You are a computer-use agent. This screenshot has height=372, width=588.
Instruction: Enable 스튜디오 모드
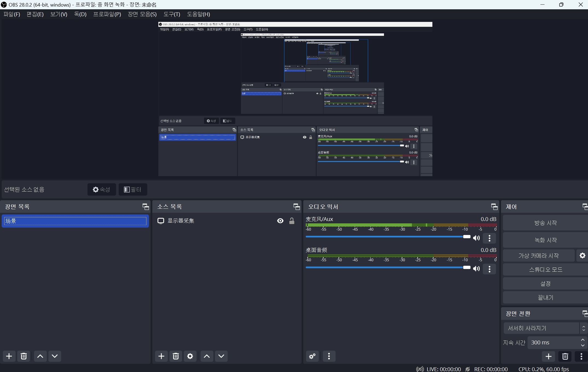[545, 269]
